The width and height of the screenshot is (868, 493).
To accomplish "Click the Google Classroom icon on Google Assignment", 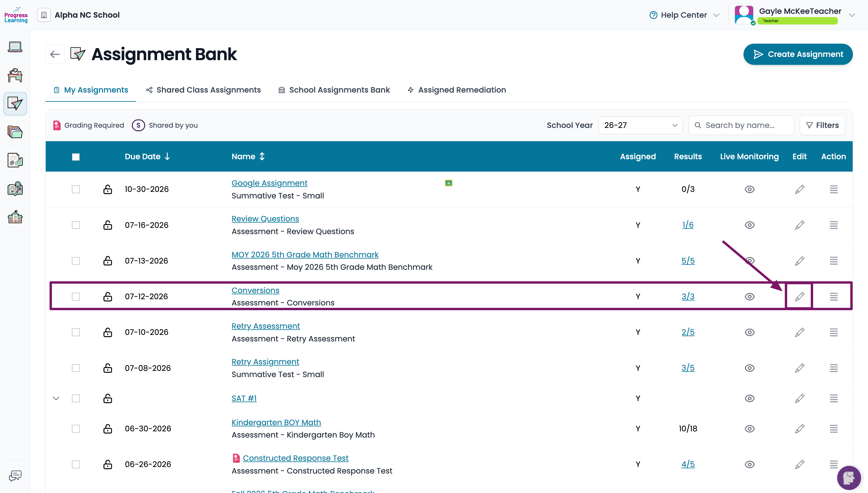I will click(448, 183).
